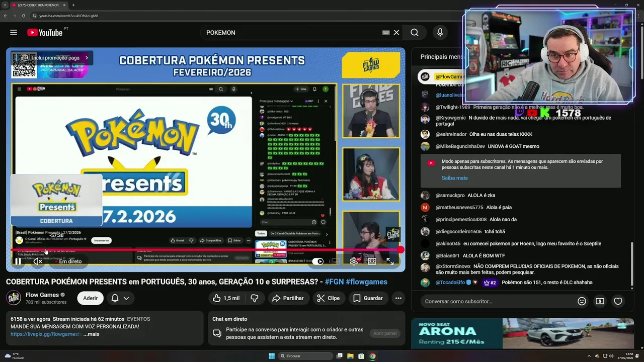
Task: Open the Windows Start menu
Action: (x=272, y=356)
